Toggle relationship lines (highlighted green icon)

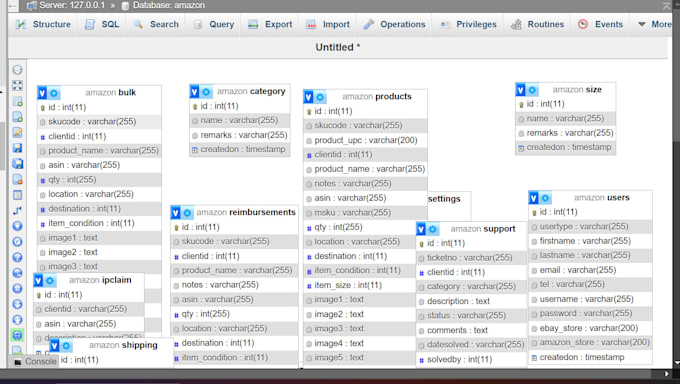coord(17,335)
